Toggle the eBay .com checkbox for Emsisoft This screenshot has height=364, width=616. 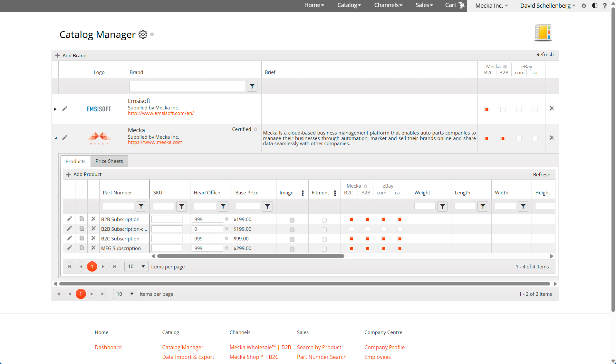[518, 109]
